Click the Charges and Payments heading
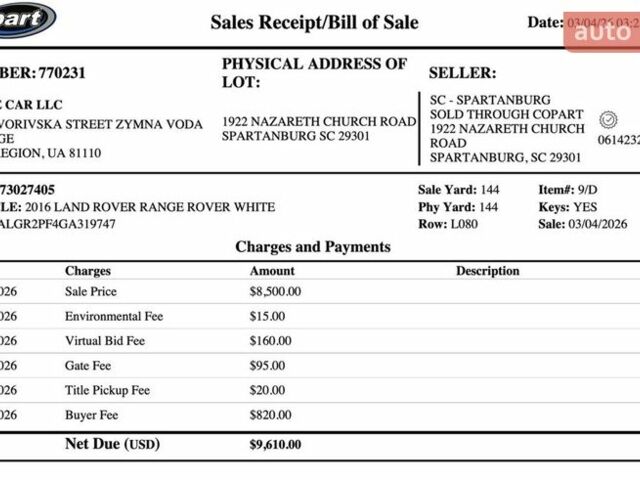 pos(313,246)
